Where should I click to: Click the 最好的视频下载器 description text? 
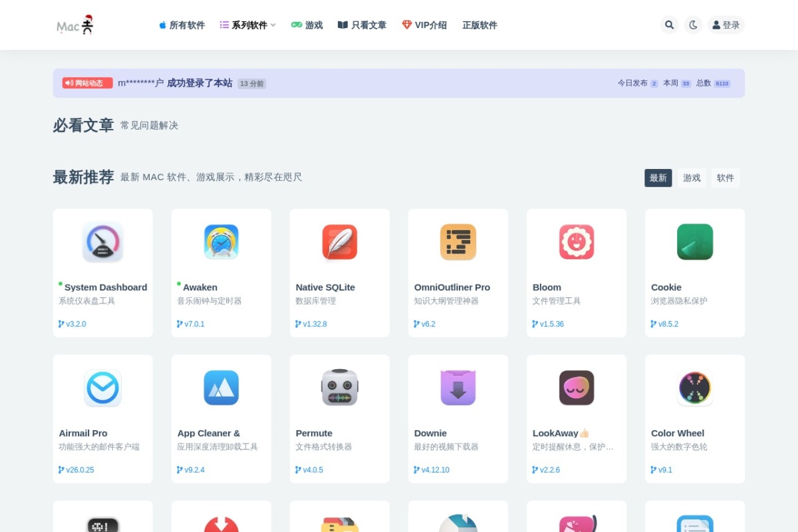click(446, 447)
